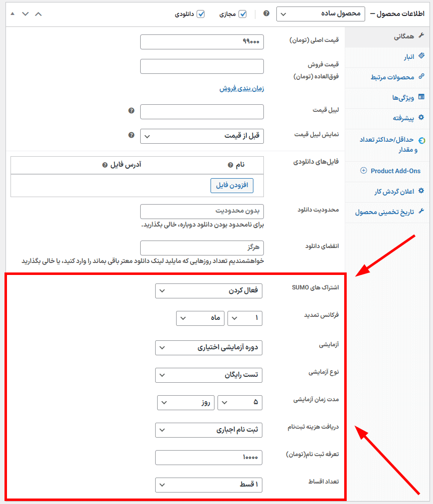Click help icon next to آدرس فایل header
The height and width of the screenshot is (504, 433).
[x=105, y=165]
